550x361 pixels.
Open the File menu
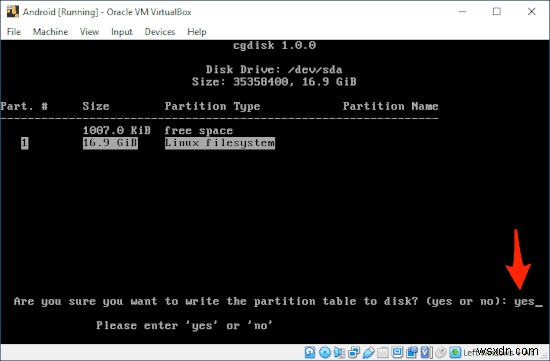point(14,32)
